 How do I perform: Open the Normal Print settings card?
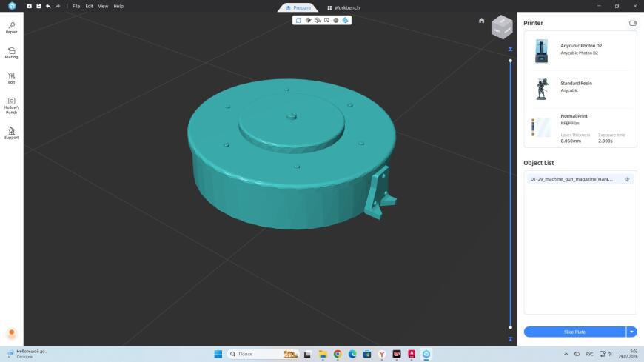pyautogui.click(x=580, y=128)
